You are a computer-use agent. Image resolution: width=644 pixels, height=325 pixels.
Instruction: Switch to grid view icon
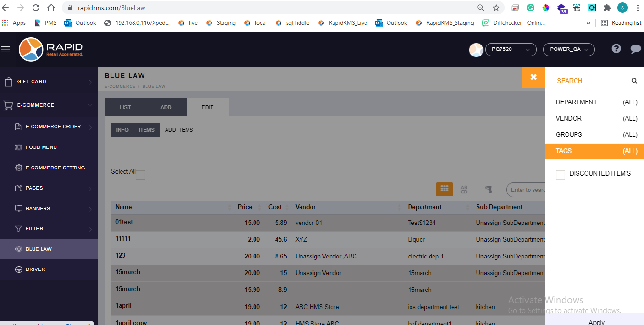point(444,189)
